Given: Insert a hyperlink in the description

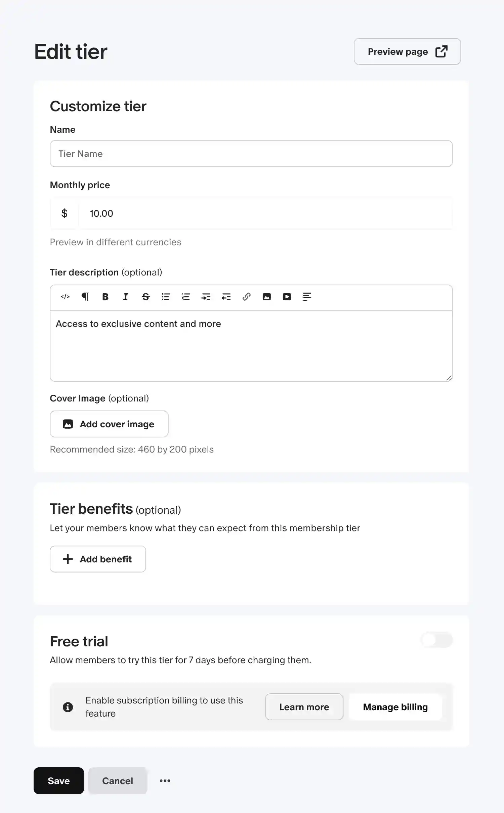Looking at the screenshot, I should 246,297.
